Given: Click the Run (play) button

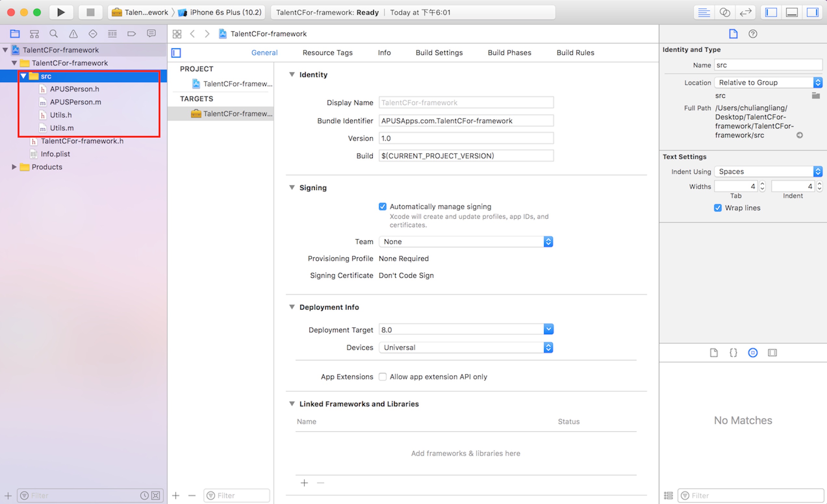Looking at the screenshot, I should click(x=61, y=12).
